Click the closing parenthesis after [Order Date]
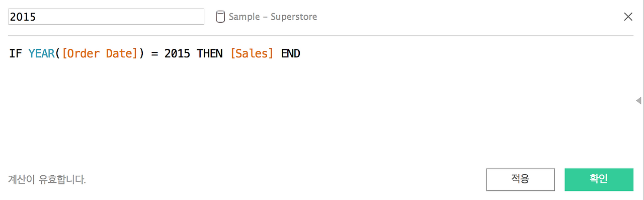Screen dimensions: 644x200 (141, 53)
